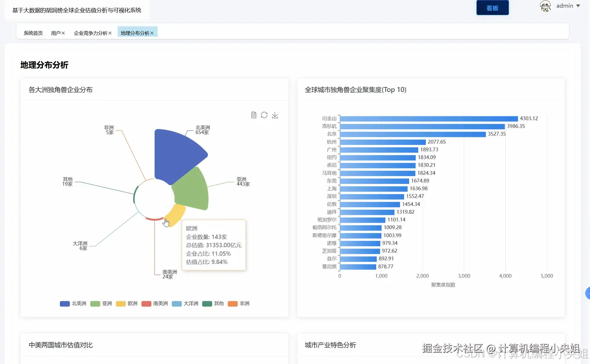Viewport: 590px width, 364px height.
Task: Click the 旧金山 bar in bar chart
Action: (429, 118)
